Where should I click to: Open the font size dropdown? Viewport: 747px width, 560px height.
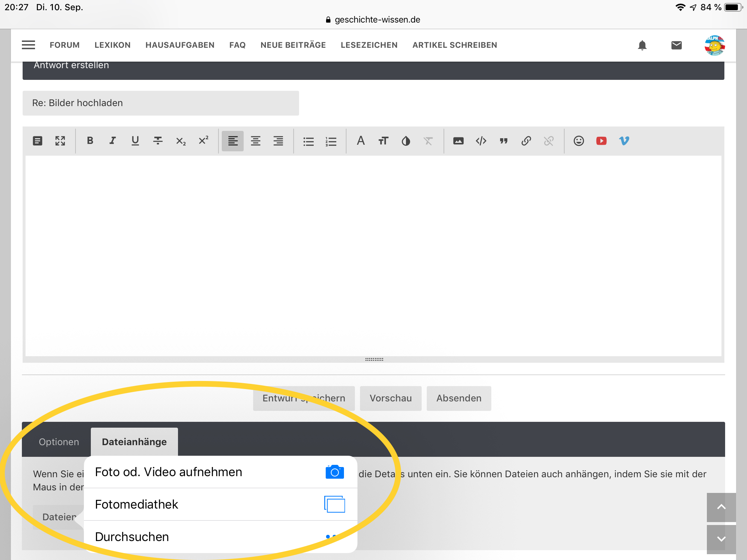(x=383, y=141)
